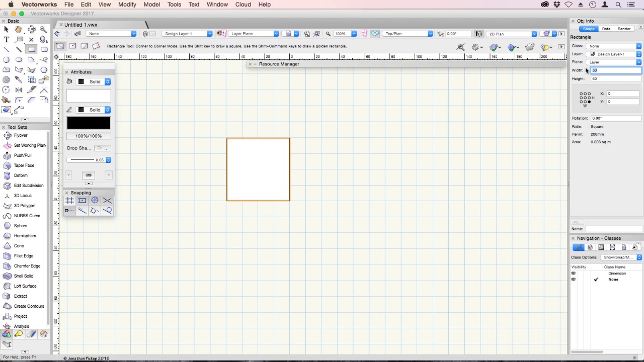Select the Push/Pull tool
Image resolution: width=644 pixels, height=362 pixels.
[24, 155]
